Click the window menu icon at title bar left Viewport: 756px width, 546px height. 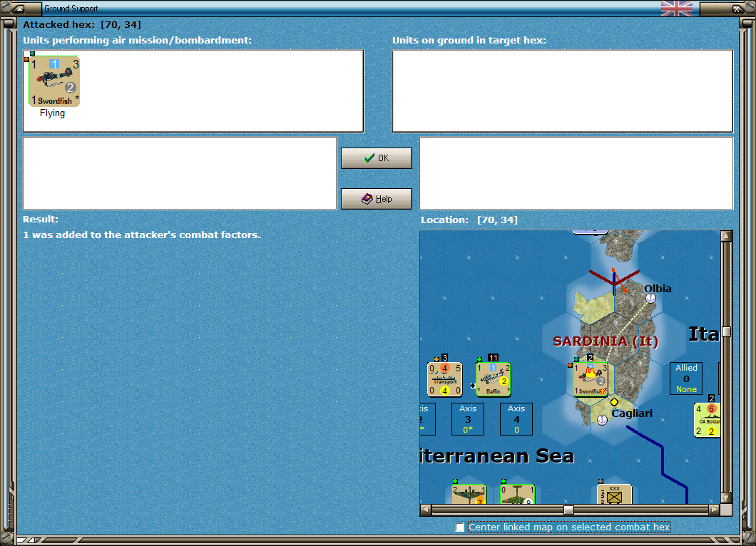pos(19,8)
